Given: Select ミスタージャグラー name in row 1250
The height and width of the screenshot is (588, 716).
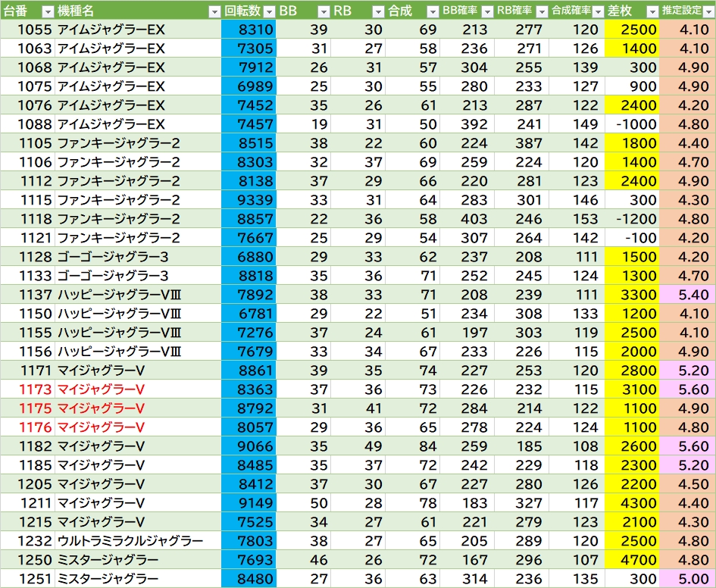Looking at the screenshot, I should click(108, 560).
